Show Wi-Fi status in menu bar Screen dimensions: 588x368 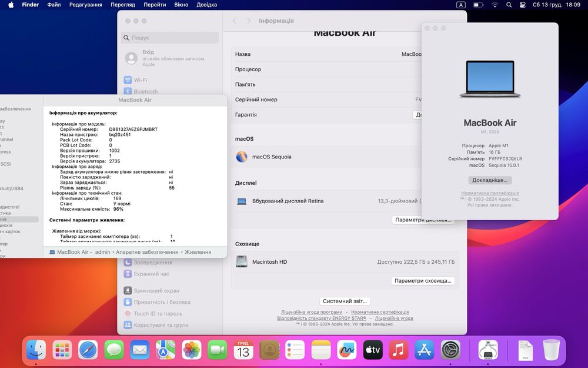(x=495, y=5)
